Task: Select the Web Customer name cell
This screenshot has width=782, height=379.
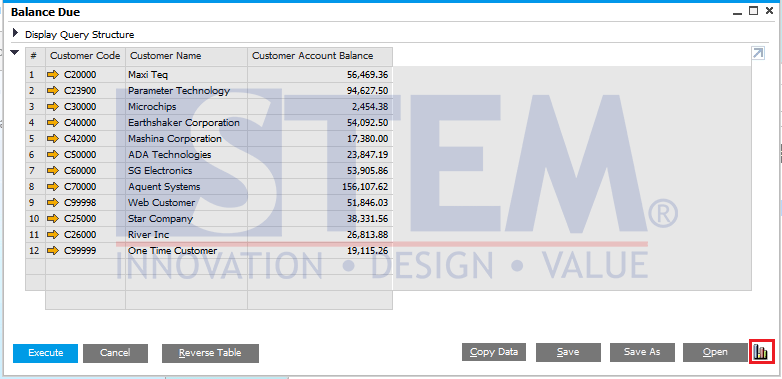Action: [187, 202]
